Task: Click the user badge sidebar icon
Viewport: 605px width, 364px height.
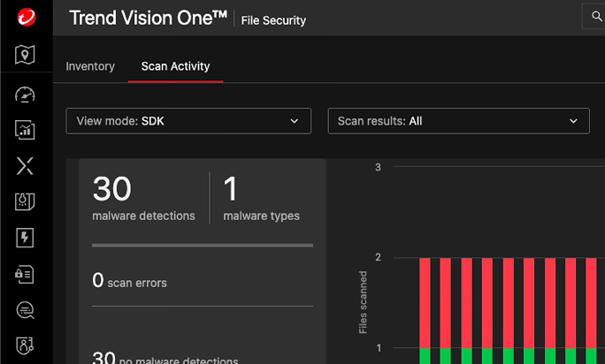Action: pyautogui.click(x=26, y=345)
